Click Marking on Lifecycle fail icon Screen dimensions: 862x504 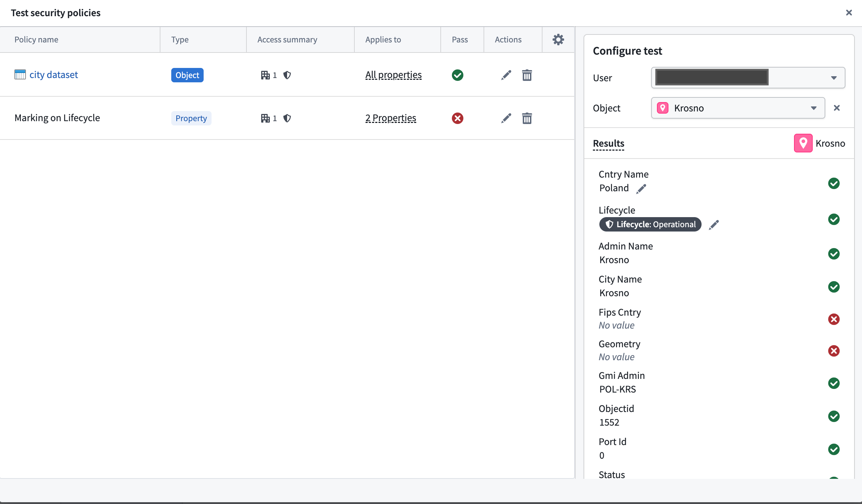(457, 118)
